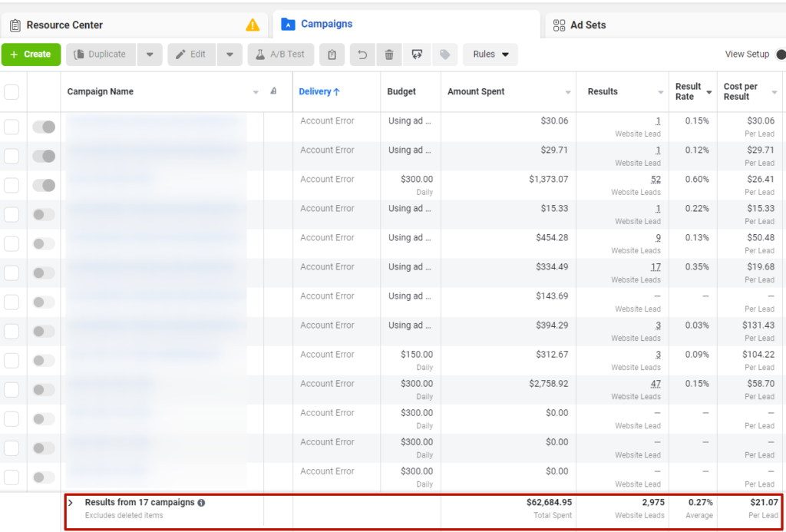Click the tag label icon
Screen dimensions: 786x532
coord(444,55)
